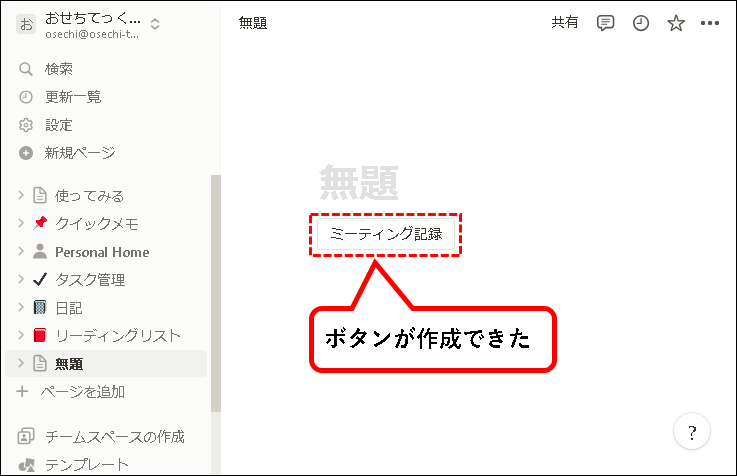
Task: Open the workspace switcher arrows
Action: tap(155, 24)
